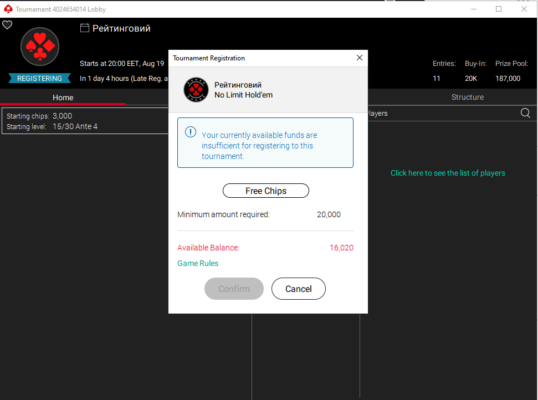Click the REGISTERING status banner

click(x=39, y=78)
